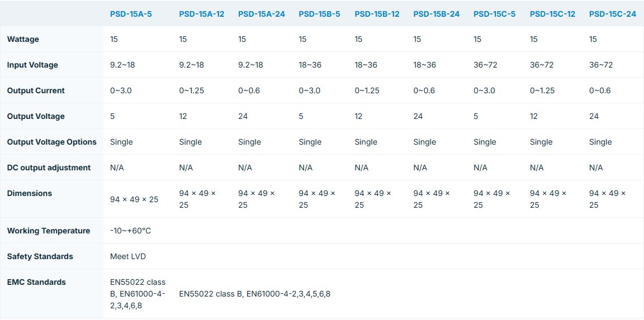
Task: Click the 36~72 input voltage for PSD-15C-5
Action: click(485, 65)
